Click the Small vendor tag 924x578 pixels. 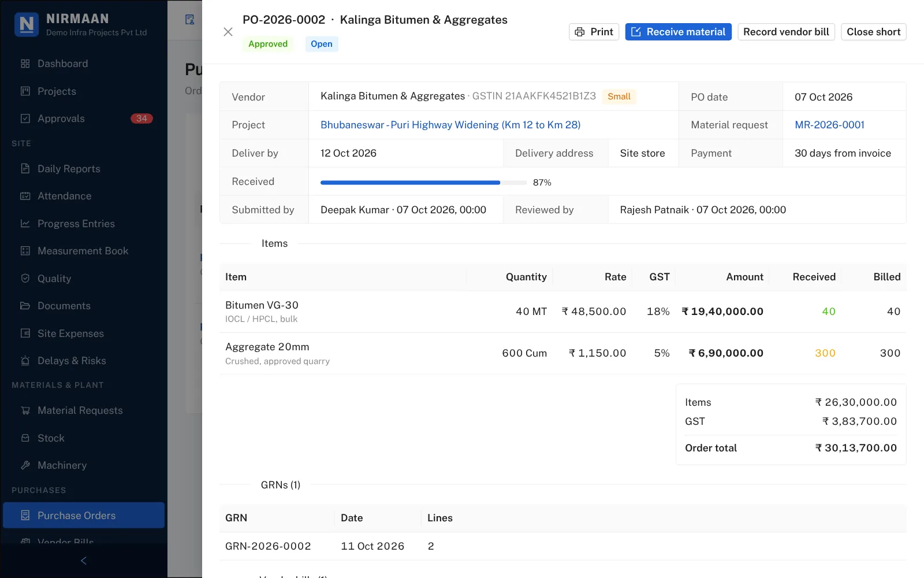[x=619, y=97]
